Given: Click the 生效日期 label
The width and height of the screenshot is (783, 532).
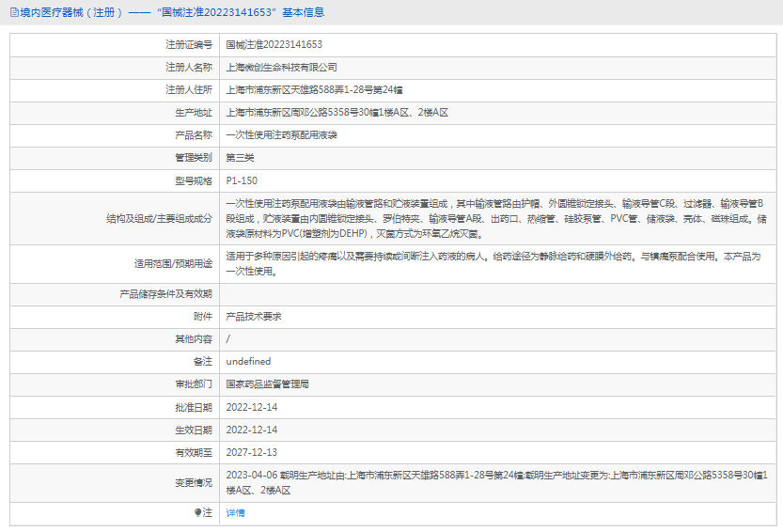Looking at the screenshot, I should tap(194, 430).
